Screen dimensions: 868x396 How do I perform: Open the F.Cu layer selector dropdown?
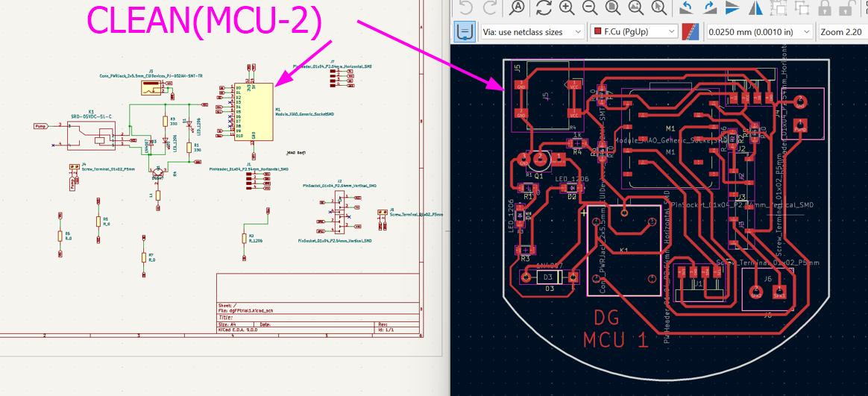coord(635,31)
